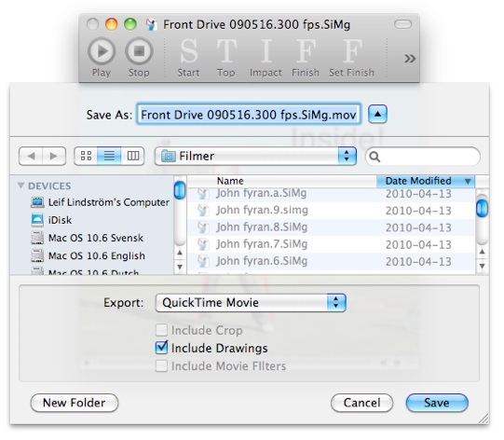Click the Save button
Screen dimensions: 504x440
[x=437, y=403]
